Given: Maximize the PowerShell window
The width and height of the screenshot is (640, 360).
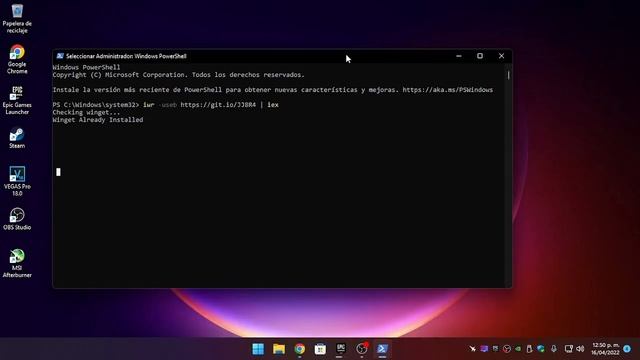Looking at the screenshot, I should click(x=480, y=56).
